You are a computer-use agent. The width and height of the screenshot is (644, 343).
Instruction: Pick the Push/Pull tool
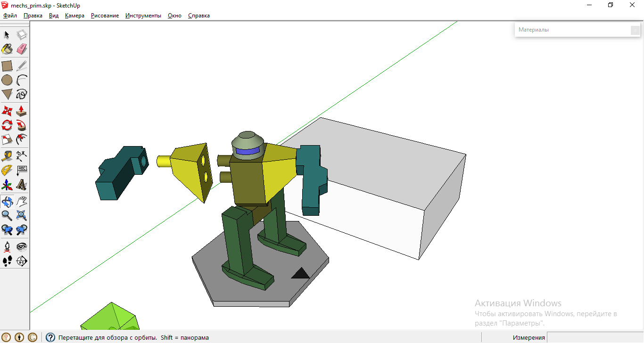[x=22, y=111]
